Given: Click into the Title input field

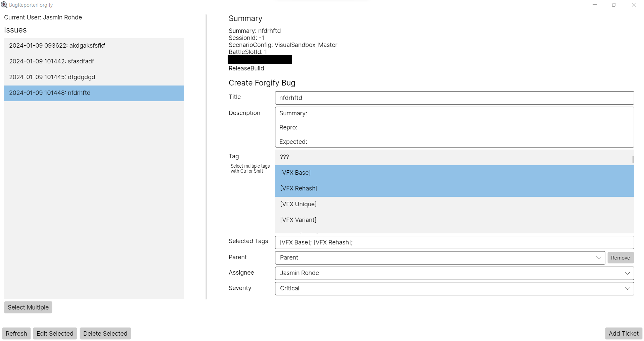Looking at the screenshot, I should [454, 98].
